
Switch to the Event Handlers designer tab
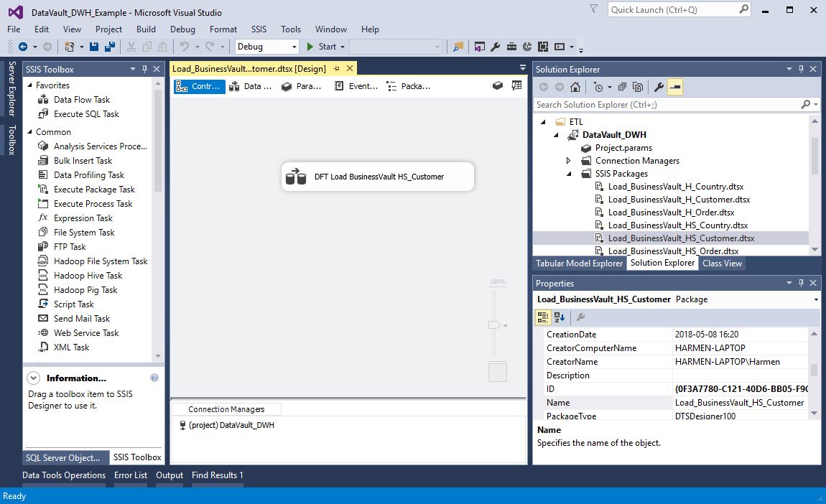[x=356, y=86]
